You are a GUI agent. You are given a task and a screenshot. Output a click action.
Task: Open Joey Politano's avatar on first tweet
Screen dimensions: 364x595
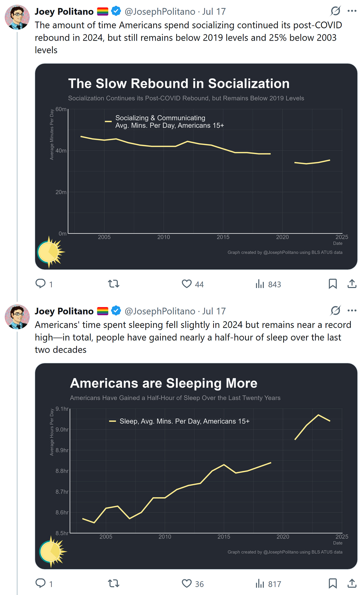[17, 17]
